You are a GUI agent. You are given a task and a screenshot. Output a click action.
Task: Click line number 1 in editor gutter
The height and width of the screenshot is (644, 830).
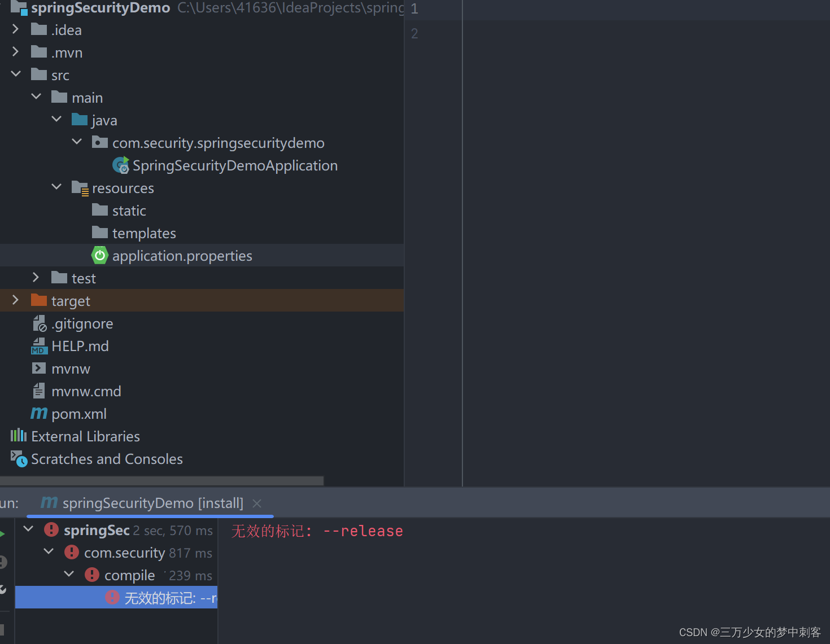click(414, 8)
